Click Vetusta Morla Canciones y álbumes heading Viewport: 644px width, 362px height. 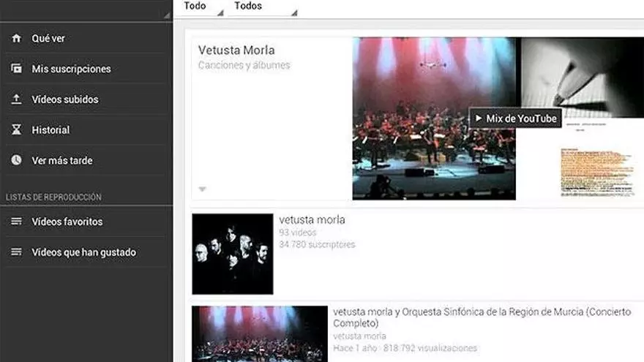point(236,50)
